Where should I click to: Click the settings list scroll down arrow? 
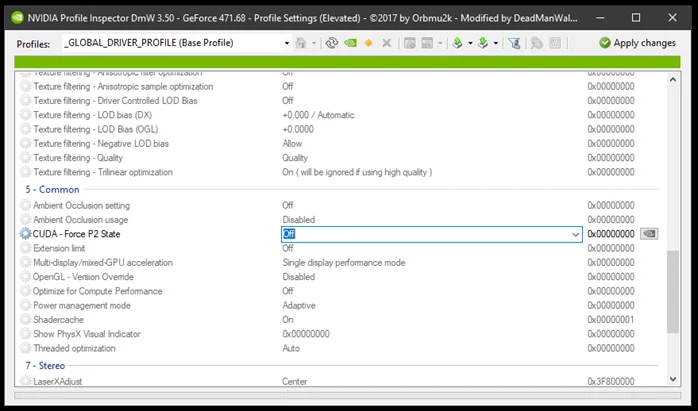pos(673,379)
